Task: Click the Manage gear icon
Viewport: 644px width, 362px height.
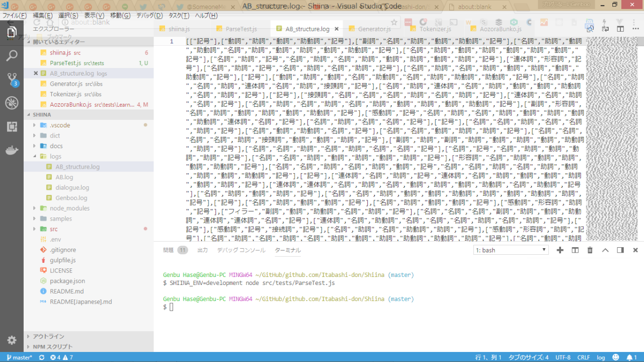Action: (12, 340)
